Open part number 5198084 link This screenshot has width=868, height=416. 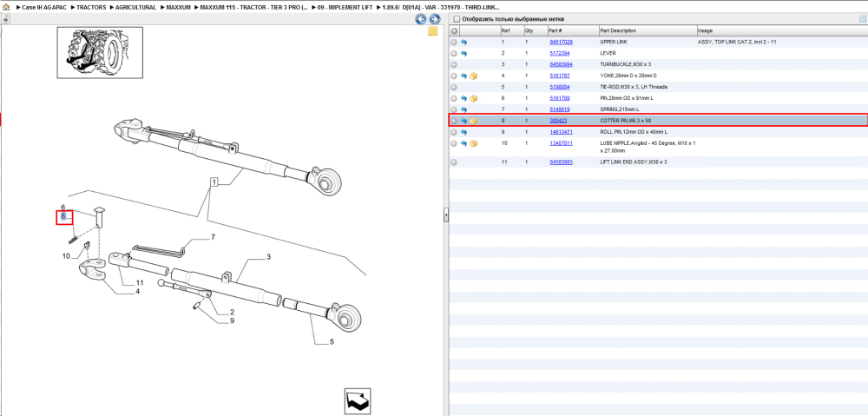(x=560, y=87)
